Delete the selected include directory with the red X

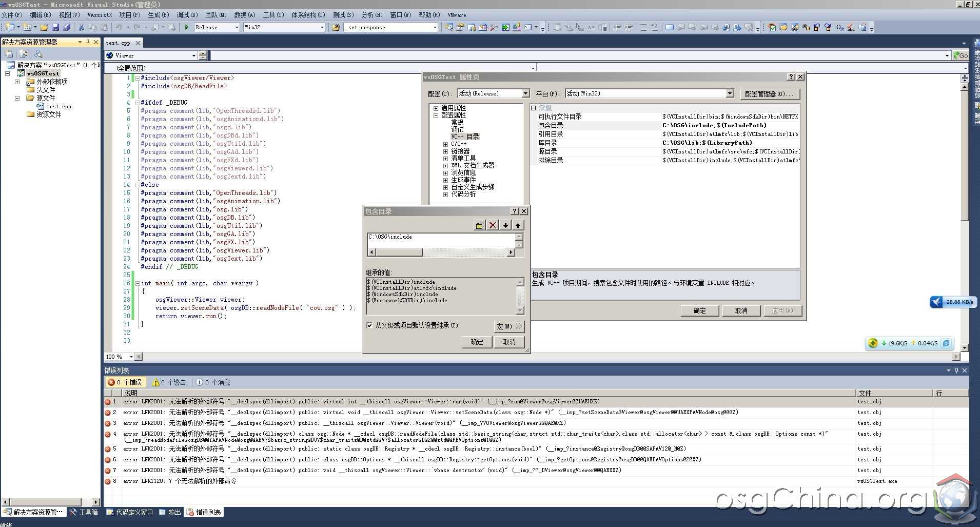tap(493, 225)
